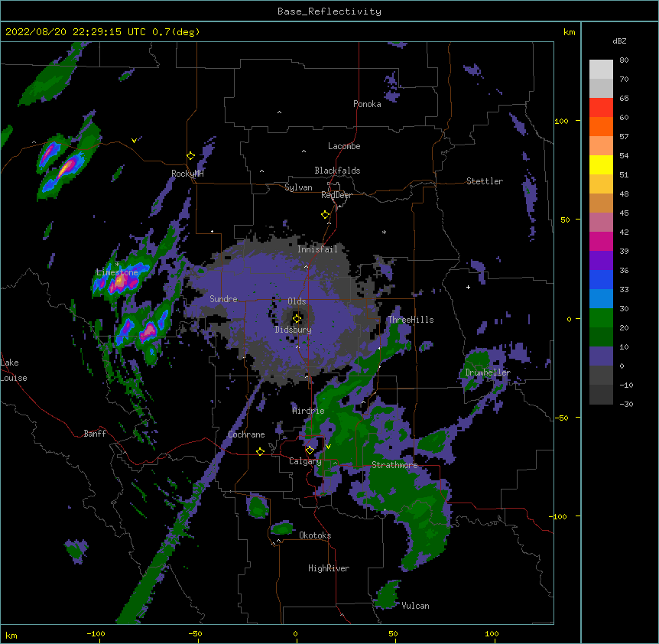Click the mauve 42-45 dBZ legend swatch

[601, 223]
